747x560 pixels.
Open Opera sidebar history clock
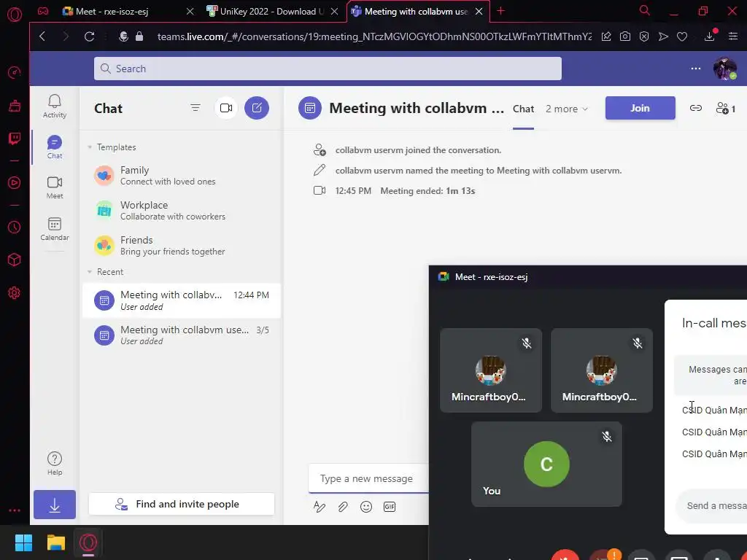15,227
